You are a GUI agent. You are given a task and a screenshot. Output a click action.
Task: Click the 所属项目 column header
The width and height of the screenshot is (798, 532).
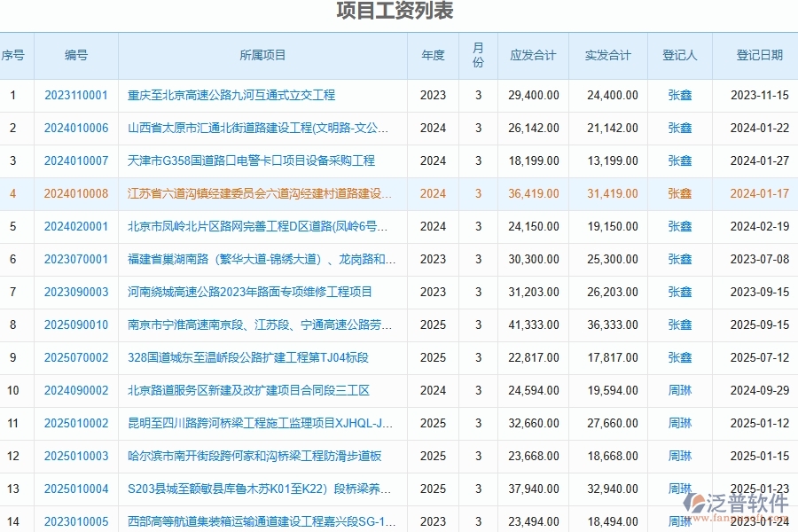point(263,55)
